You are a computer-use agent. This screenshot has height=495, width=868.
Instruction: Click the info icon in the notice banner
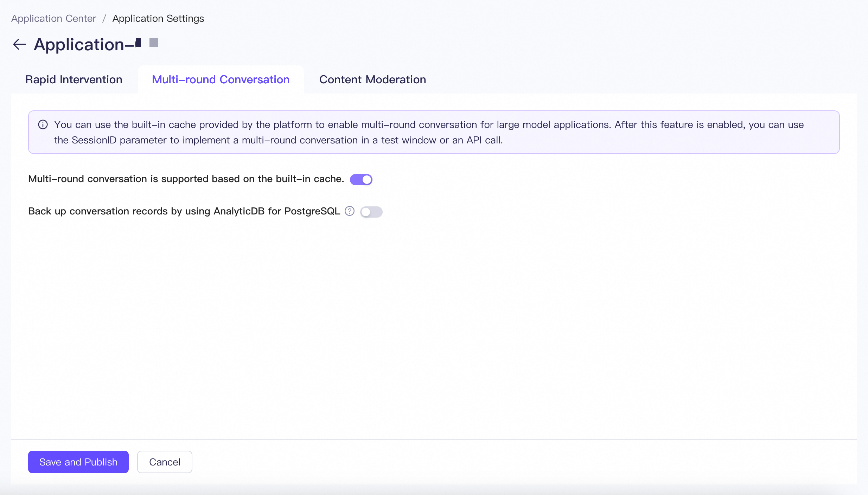pos(43,125)
